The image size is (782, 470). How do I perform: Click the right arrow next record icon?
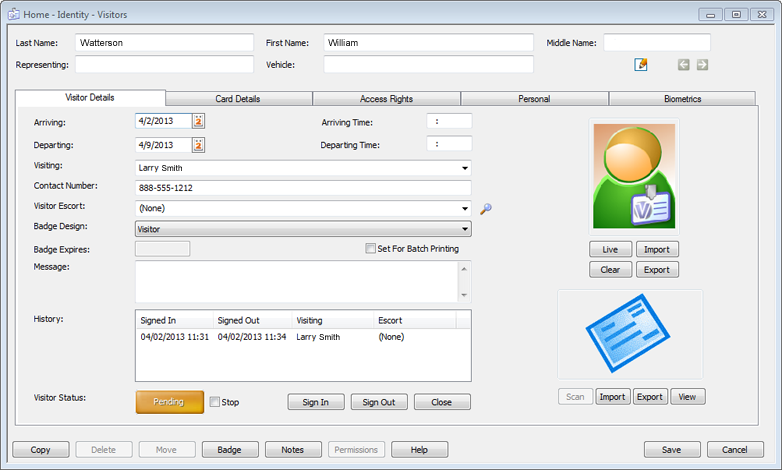[x=703, y=65]
